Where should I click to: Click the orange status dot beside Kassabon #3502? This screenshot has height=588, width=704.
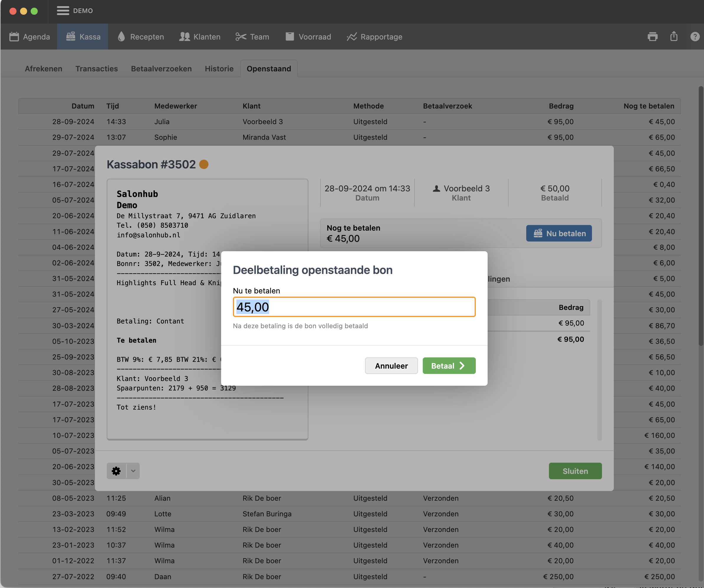(x=204, y=165)
